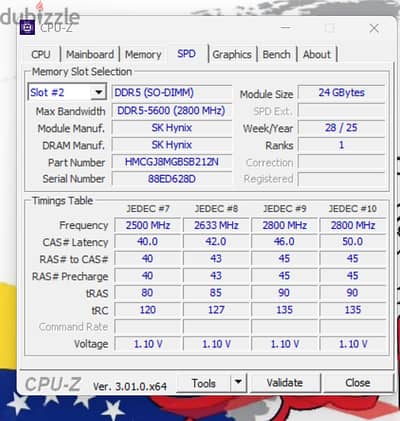
Task: Open the Tools dropdown arrow
Action: [238, 382]
